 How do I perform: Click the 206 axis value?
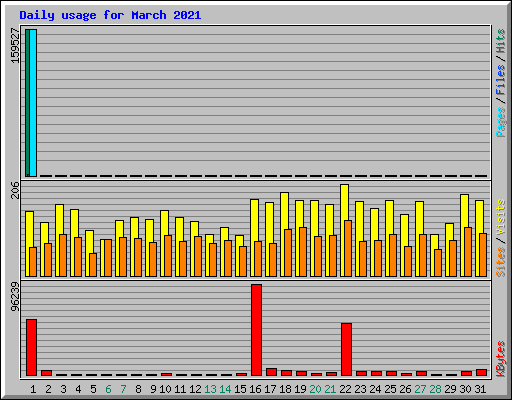pos(15,190)
